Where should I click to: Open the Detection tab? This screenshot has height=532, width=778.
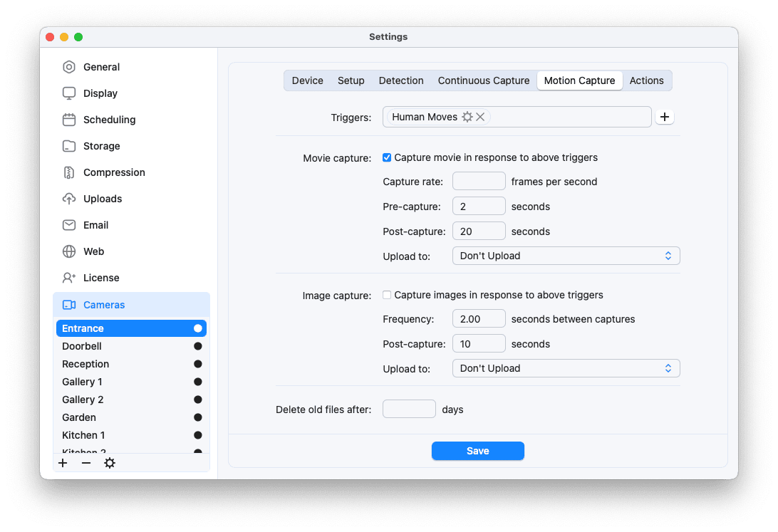pos(401,80)
